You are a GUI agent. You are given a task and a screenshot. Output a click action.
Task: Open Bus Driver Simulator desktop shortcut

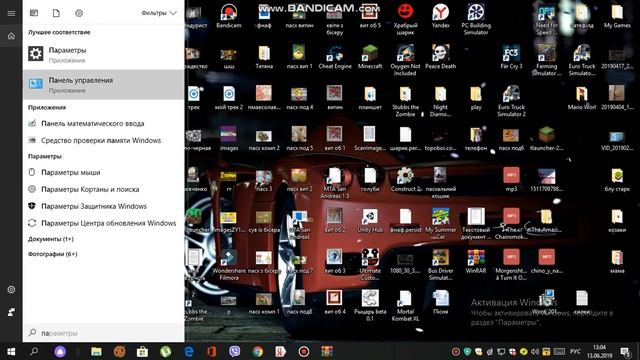(x=440, y=264)
